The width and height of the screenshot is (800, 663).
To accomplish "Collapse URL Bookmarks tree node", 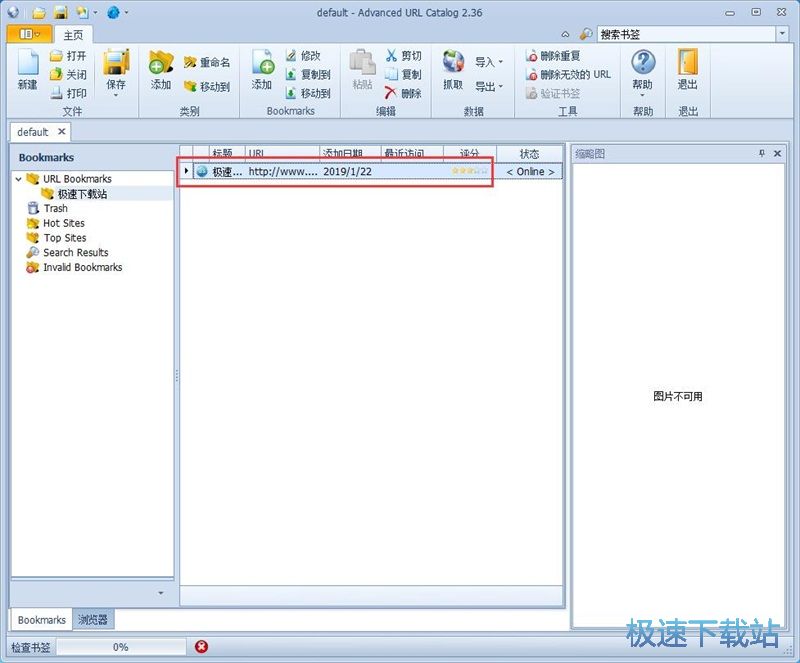I will pos(18,179).
